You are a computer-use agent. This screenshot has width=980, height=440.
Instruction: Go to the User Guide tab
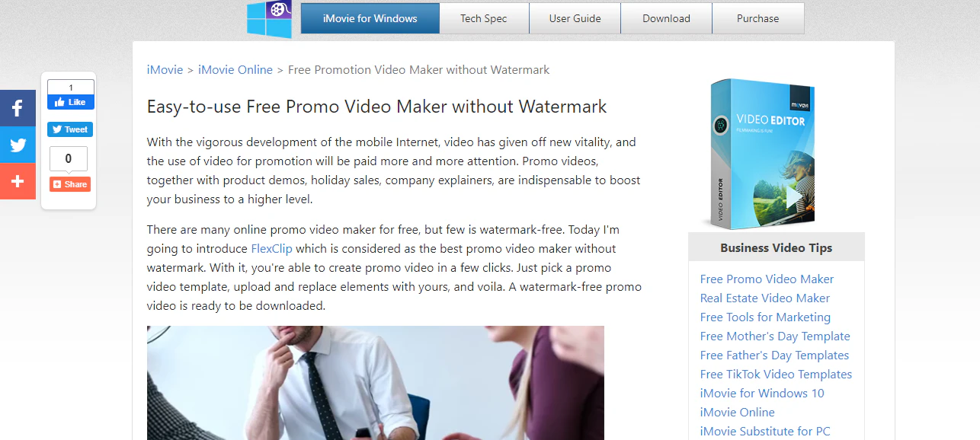point(575,18)
